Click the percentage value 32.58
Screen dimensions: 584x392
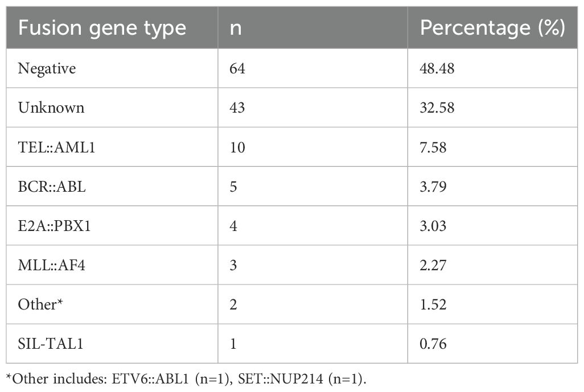[x=437, y=108]
